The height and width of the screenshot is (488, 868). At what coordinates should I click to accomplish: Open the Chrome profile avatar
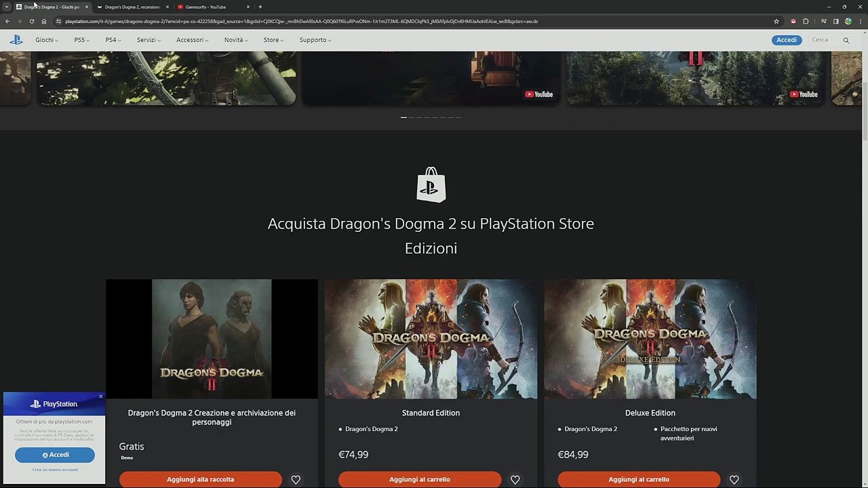coord(848,21)
